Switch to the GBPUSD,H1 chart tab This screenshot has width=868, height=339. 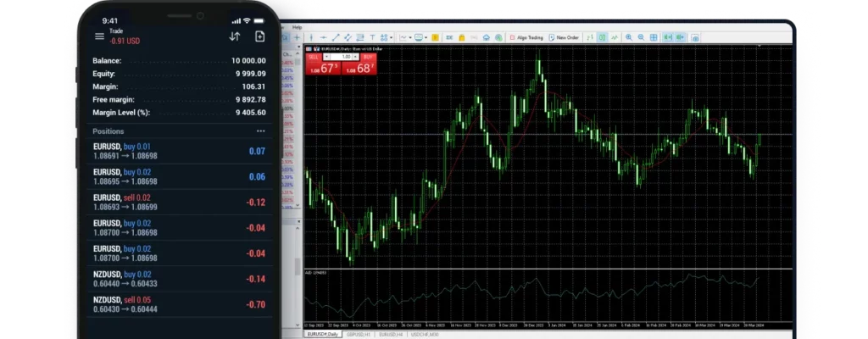point(359,335)
